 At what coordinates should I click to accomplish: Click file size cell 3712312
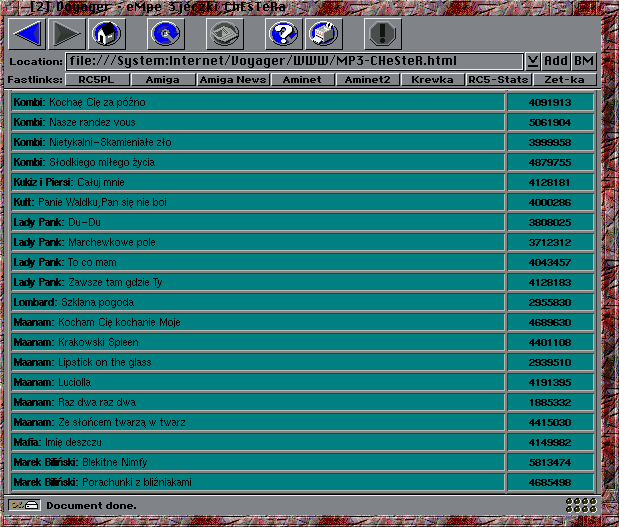coord(550,242)
